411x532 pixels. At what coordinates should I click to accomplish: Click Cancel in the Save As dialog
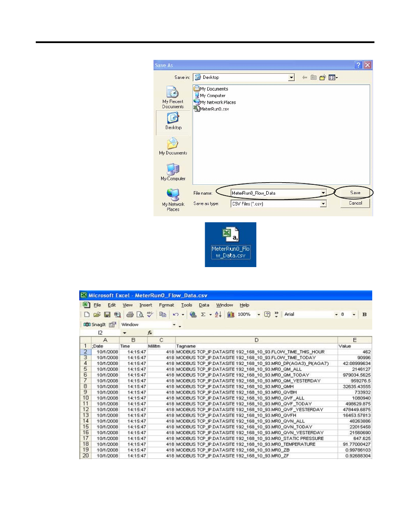(355, 203)
